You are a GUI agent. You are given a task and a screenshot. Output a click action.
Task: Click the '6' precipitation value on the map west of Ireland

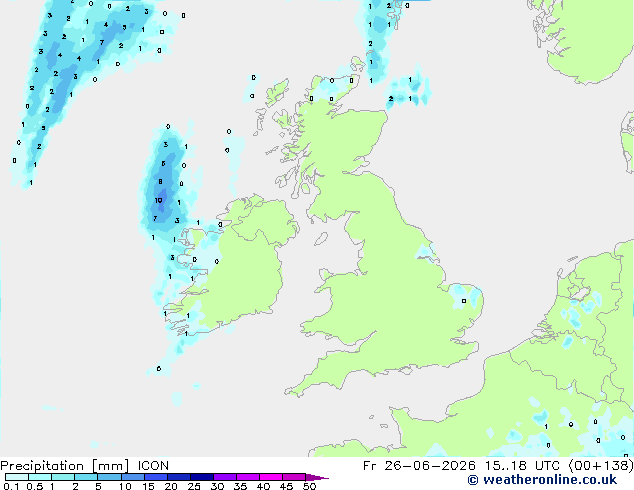point(163,163)
